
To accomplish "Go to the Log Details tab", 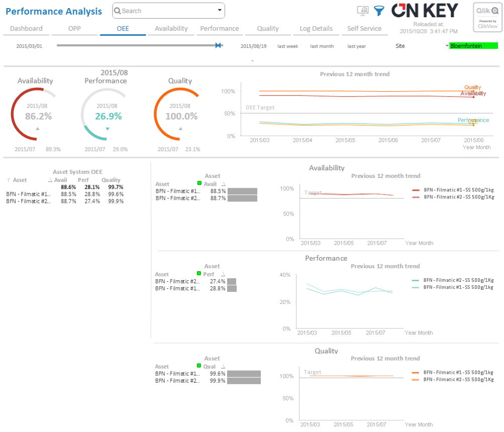I will tap(316, 29).
